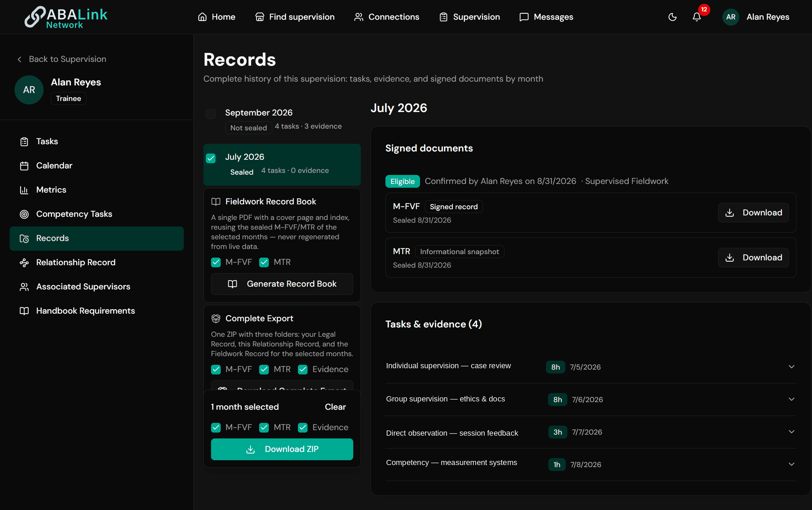Click the Associated Supervisors people icon

[x=24, y=287]
